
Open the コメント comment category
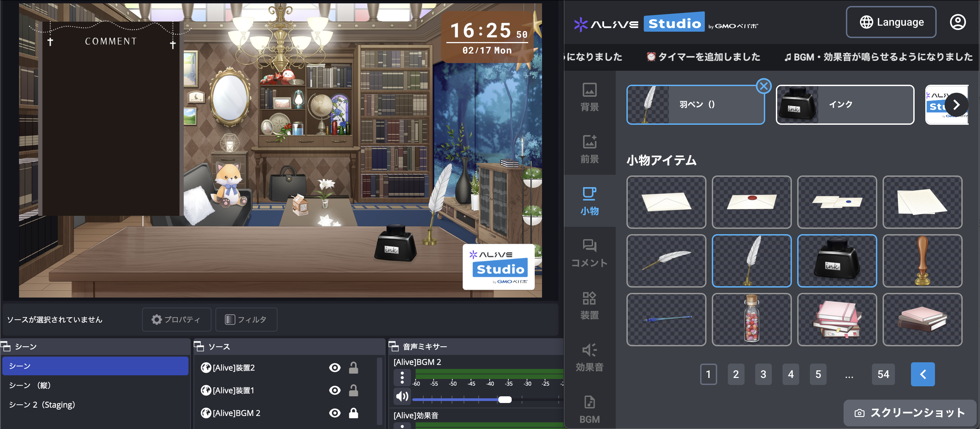click(x=589, y=253)
